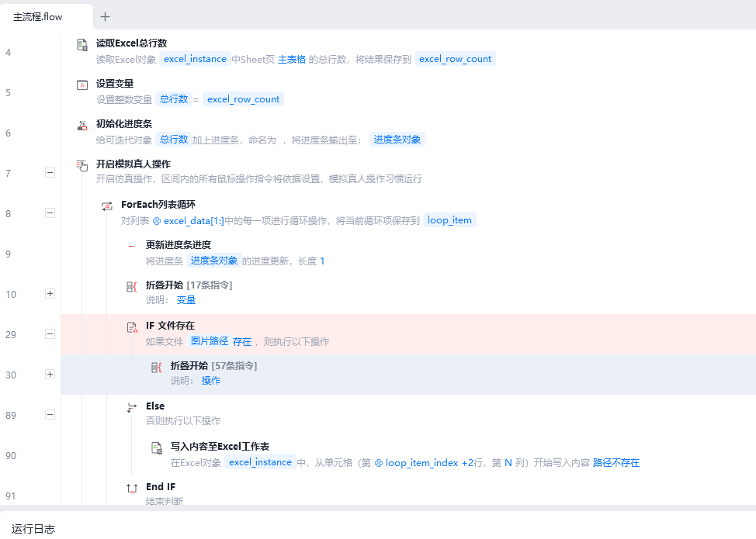Image resolution: width=756 pixels, height=539 pixels.
Task: Click the simulate human operation icon
Action: (x=82, y=165)
